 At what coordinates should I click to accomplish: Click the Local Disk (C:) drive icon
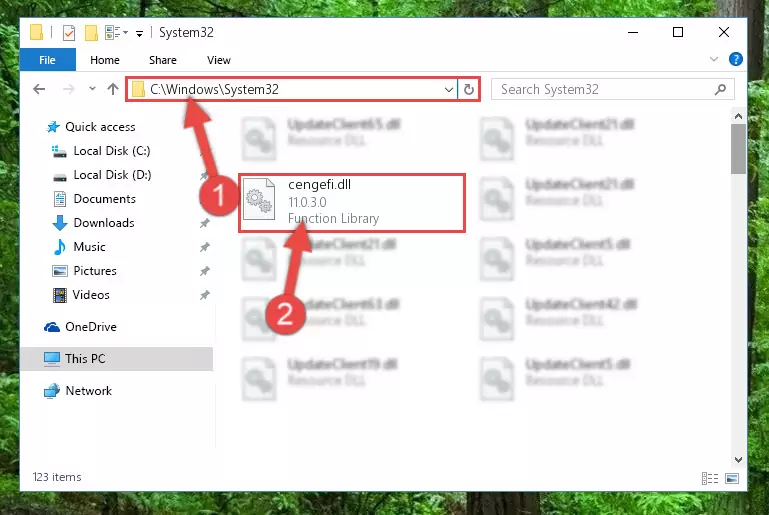pos(59,151)
